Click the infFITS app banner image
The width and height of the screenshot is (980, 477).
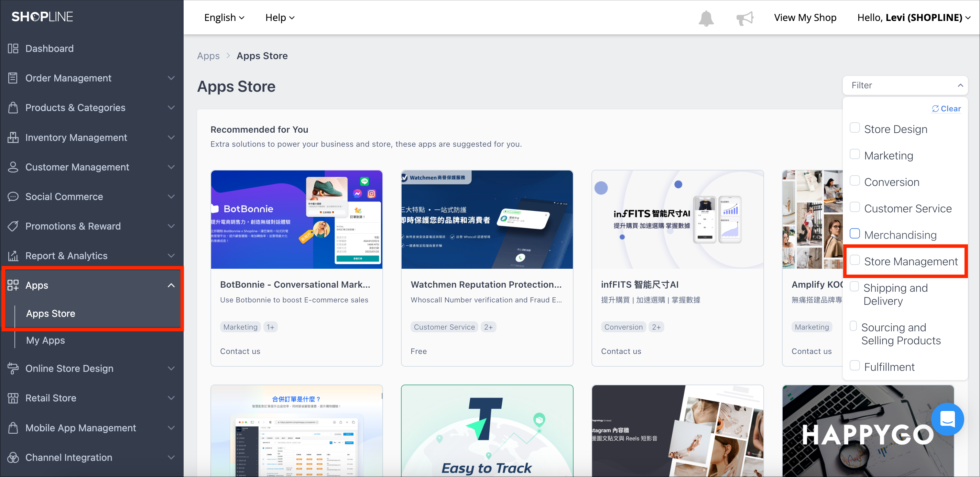pos(677,219)
